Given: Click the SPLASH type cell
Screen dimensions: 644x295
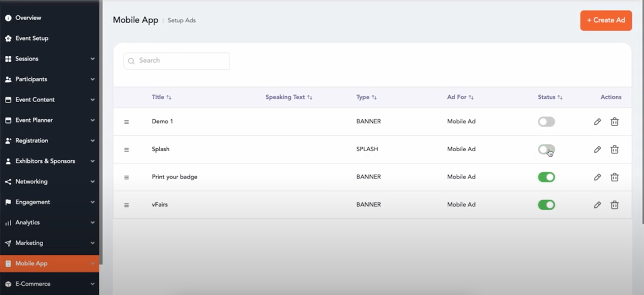Looking at the screenshot, I should click(367, 149).
